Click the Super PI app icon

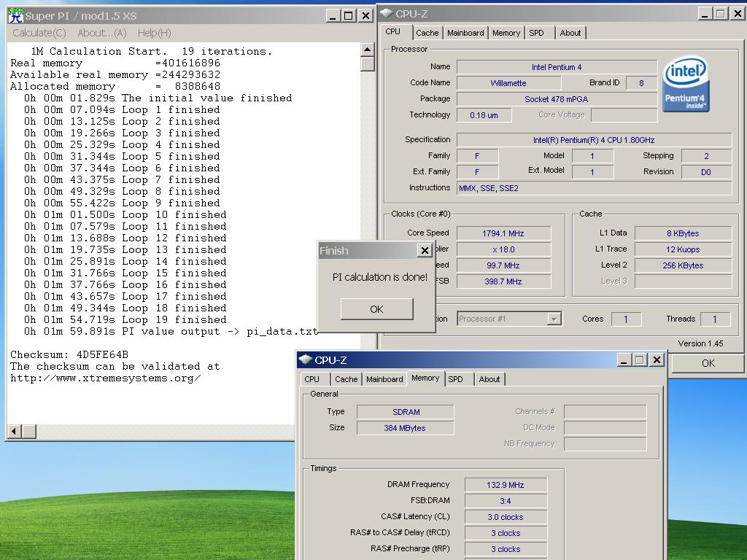tap(15, 15)
